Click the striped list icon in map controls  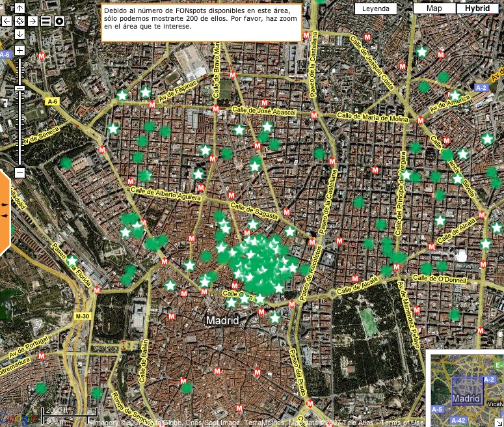click(46, 21)
